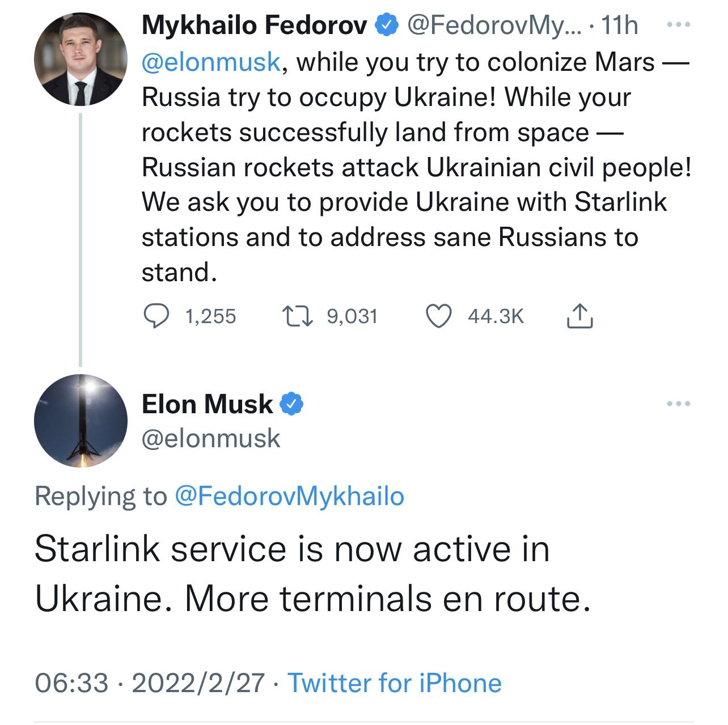The height and width of the screenshot is (725, 728).
Task: Click the @elonmusk mention in Fedorov's tweet
Action: click(x=211, y=62)
